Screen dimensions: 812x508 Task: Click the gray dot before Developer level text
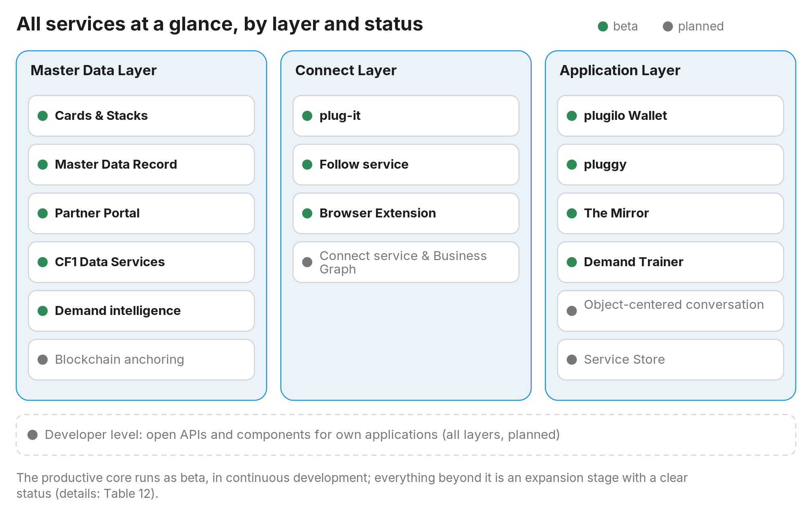[32, 435]
